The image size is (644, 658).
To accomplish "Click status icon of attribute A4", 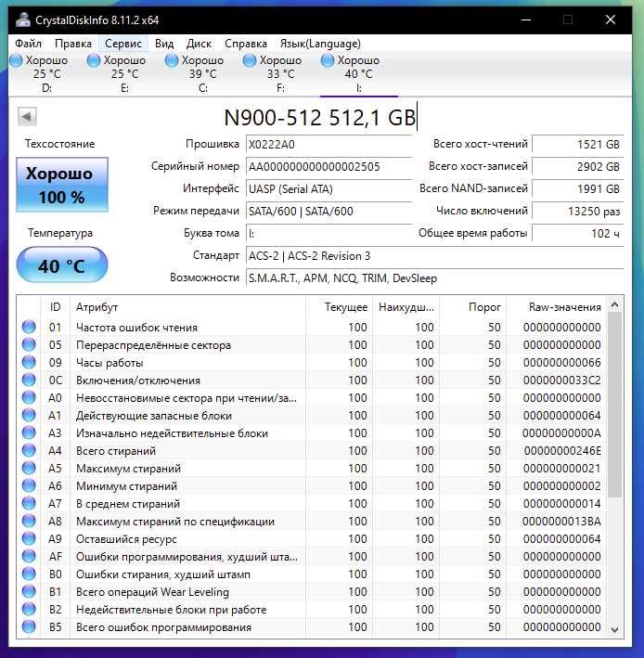I will 29,450.
